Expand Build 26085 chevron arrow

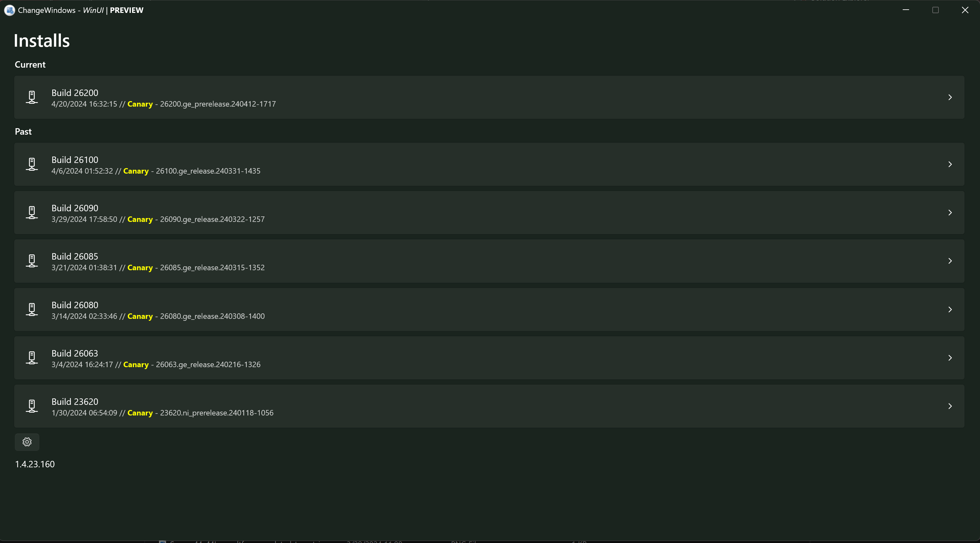tap(950, 261)
